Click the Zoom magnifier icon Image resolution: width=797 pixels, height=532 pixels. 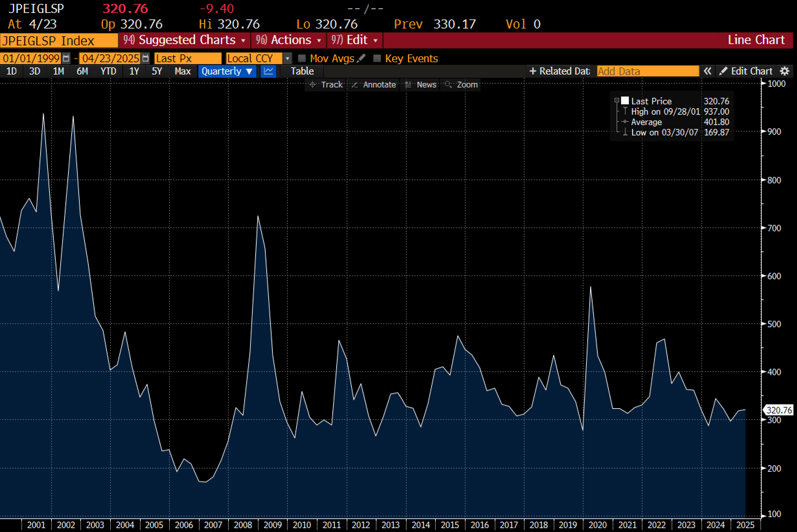pyautogui.click(x=448, y=85)
